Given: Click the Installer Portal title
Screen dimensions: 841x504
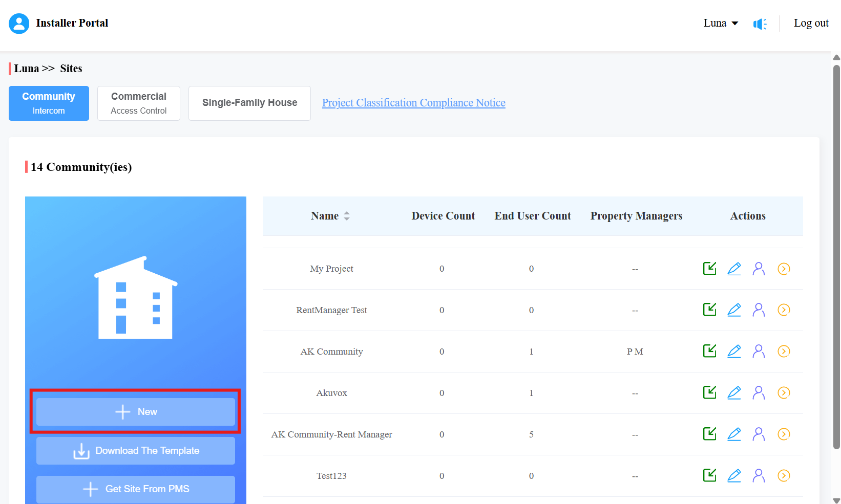Looking at the screenshot, I should pyautogui.click(x=72, y=23).
